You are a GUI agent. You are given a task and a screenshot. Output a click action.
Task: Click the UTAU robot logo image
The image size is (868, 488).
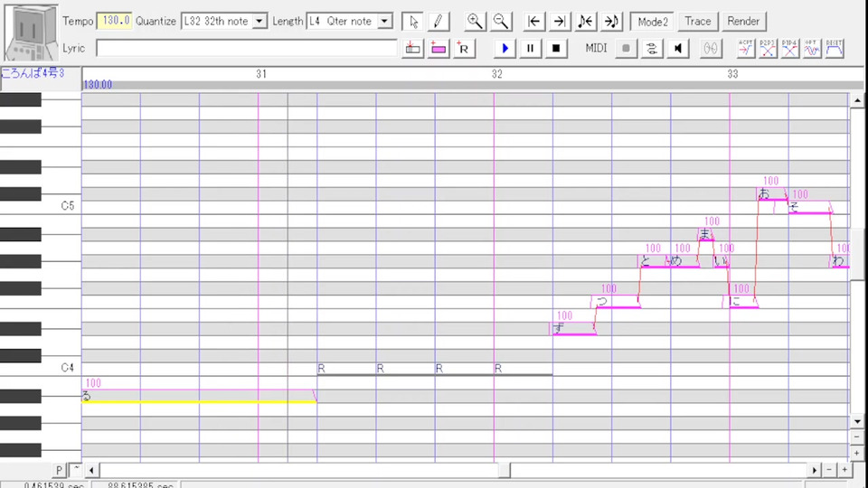point(31,33)
